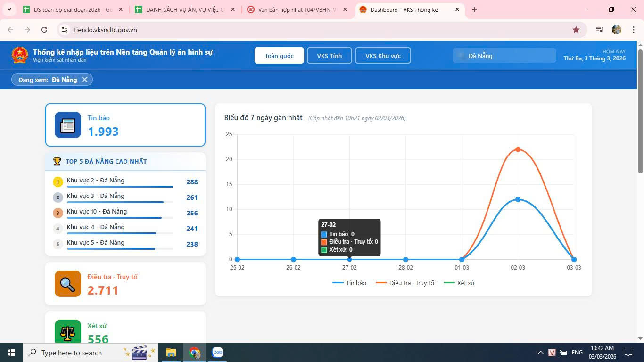Open the Đà Nẵng search selector

(x=504, y=56)
